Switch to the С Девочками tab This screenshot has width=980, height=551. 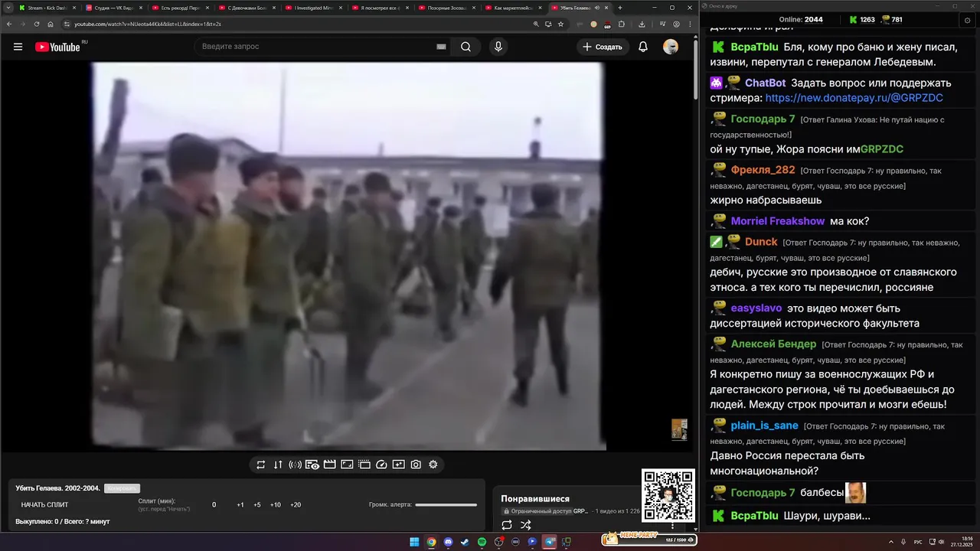point(247,8)
